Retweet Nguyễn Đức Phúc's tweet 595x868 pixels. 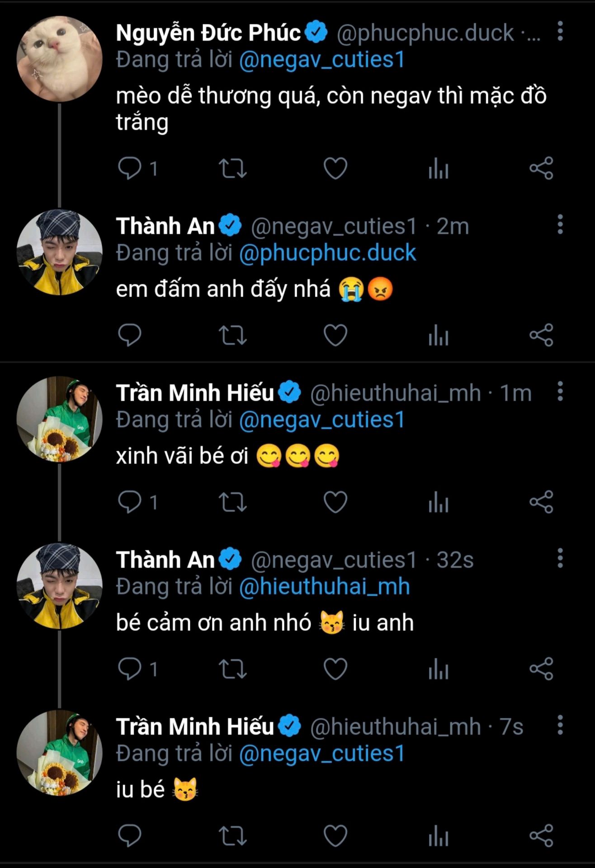point(232,169)
